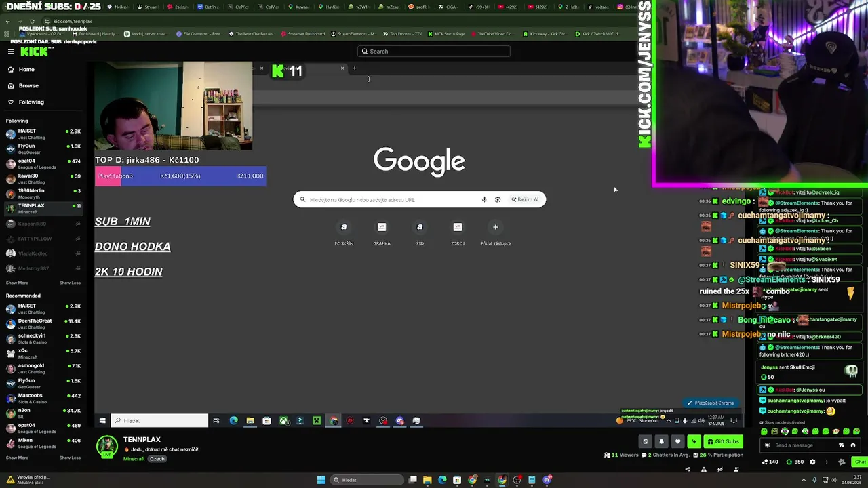The image size is (868, 488).
Task: Click the Czech language tag
Action: [x=157, y=459]
